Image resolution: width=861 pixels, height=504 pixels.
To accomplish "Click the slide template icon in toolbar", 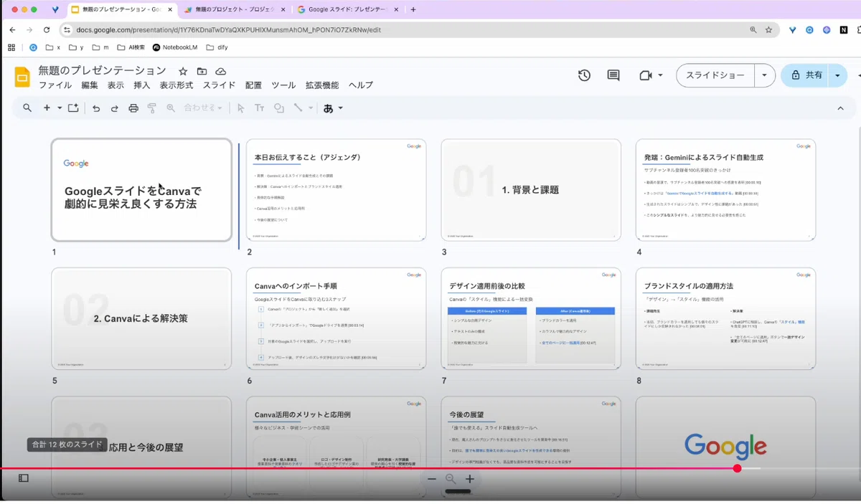I will coord(73,108).
